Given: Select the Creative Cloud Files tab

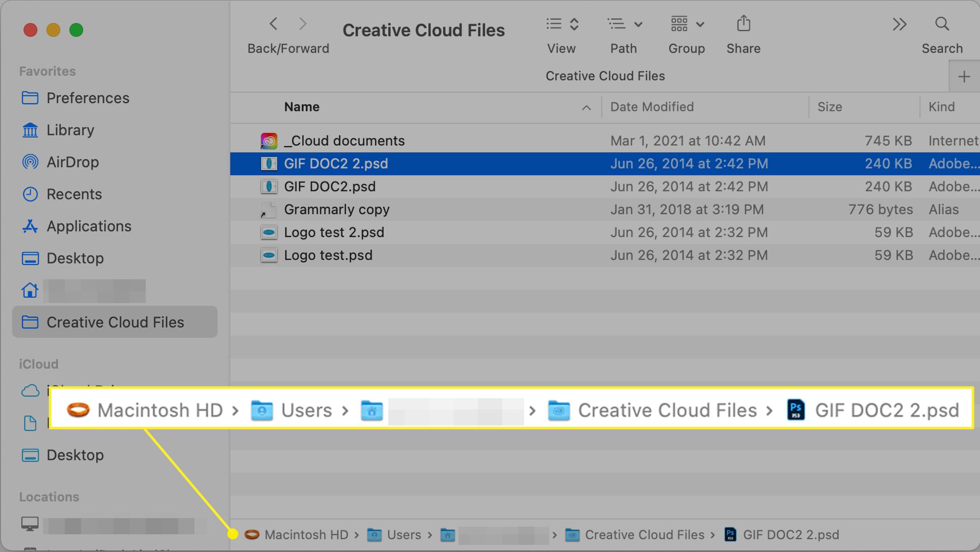Looking at the screenshot, I should (x=605, y=76).
